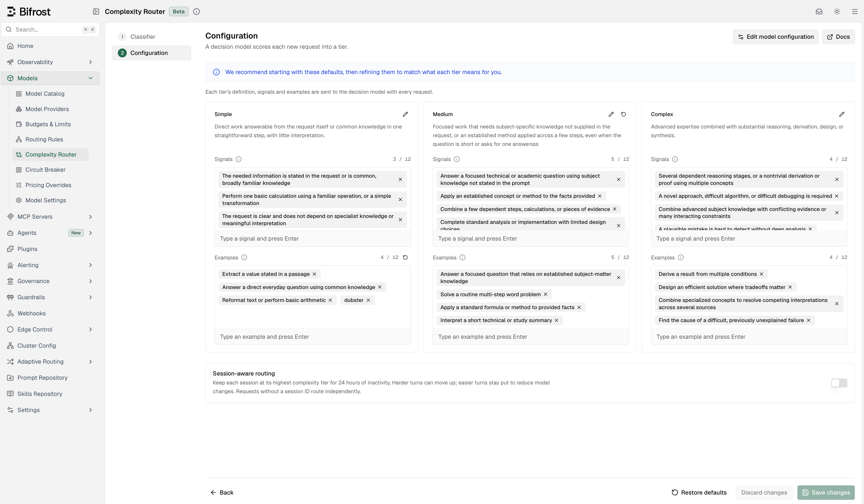
Task: Open Complexity Router info icon
Action: click(196, 12)
